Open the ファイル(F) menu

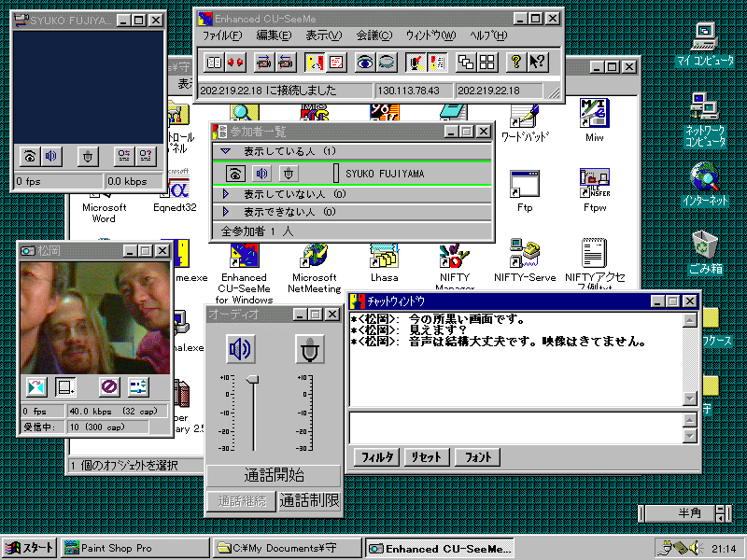222,35
